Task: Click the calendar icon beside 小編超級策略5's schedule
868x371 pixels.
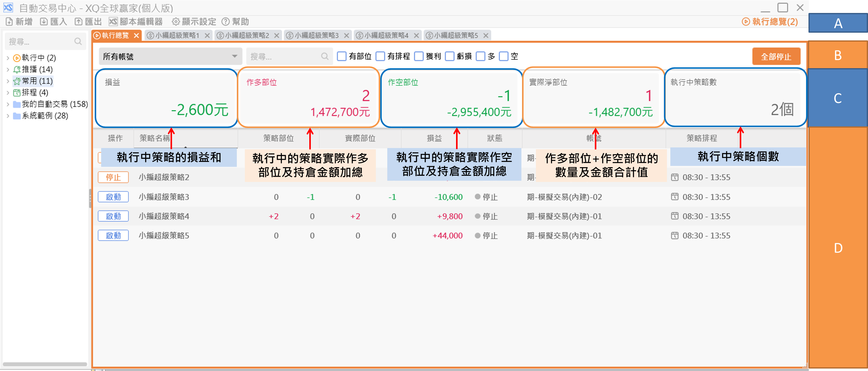Action: click(x=675, y=235)
